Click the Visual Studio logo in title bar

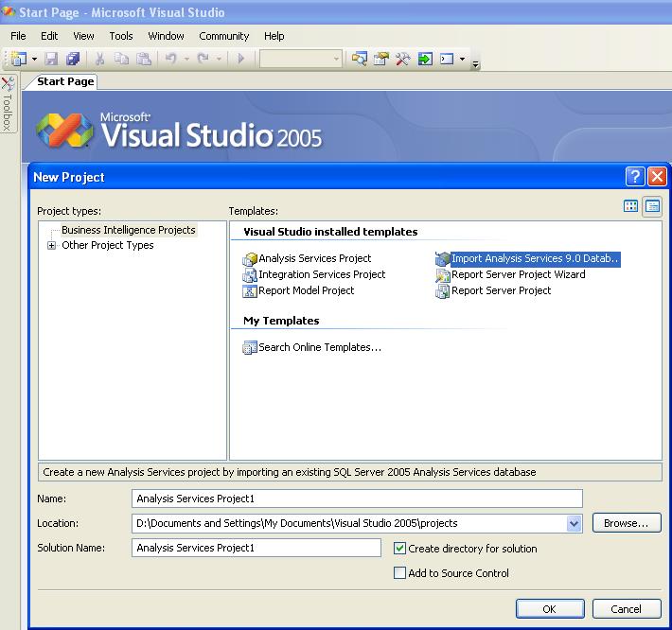pos(9,11)
